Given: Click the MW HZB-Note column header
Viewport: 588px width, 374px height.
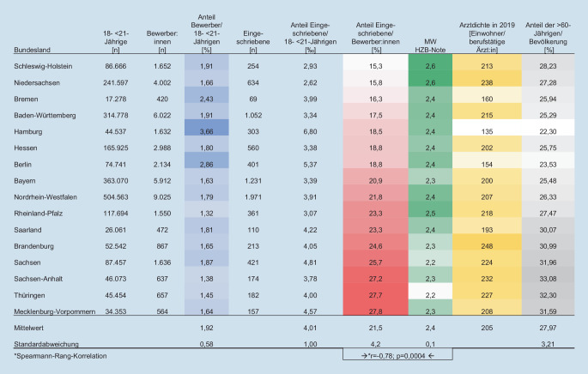Looking at the screenshot, I should (430, 45).
